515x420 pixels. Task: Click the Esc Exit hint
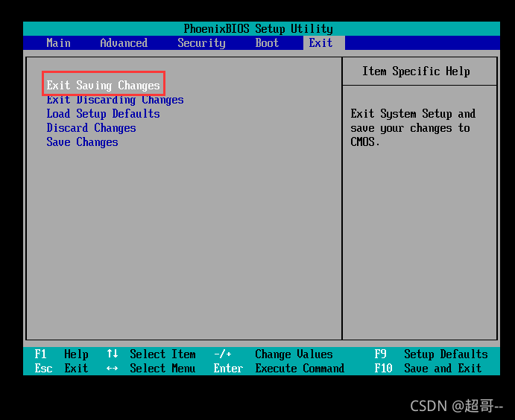coord(61,368)
